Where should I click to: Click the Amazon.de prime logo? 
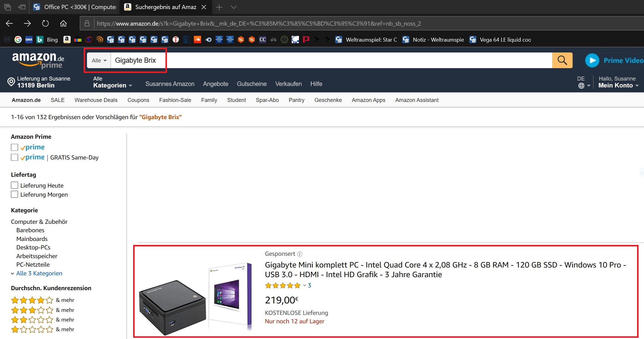point(38,60)
